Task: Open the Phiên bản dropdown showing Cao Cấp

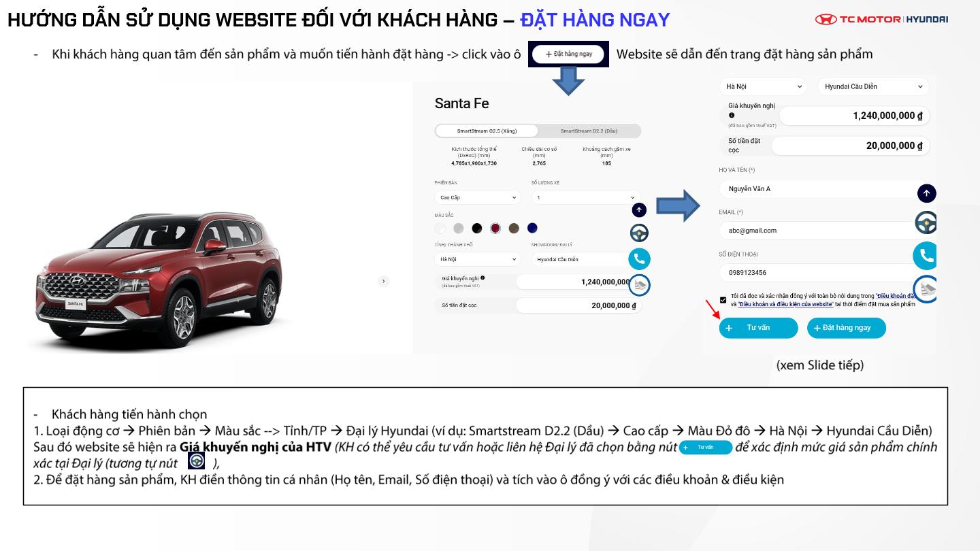Action: click(478, 198)
